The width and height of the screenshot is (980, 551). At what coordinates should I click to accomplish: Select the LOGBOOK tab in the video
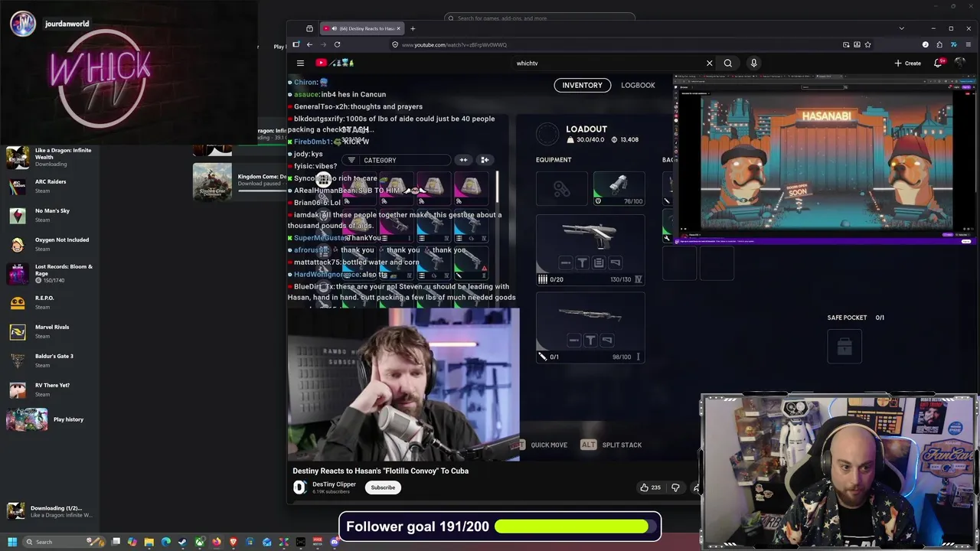[x=638, y=85]
